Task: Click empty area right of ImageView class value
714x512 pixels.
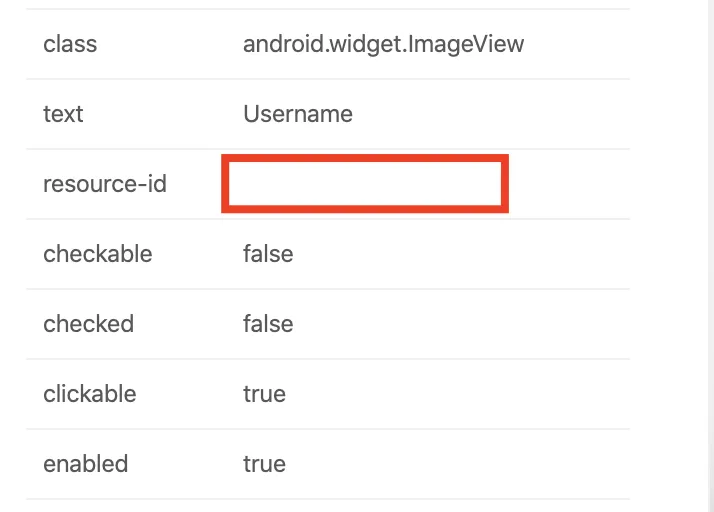Action: pos(580,44)
